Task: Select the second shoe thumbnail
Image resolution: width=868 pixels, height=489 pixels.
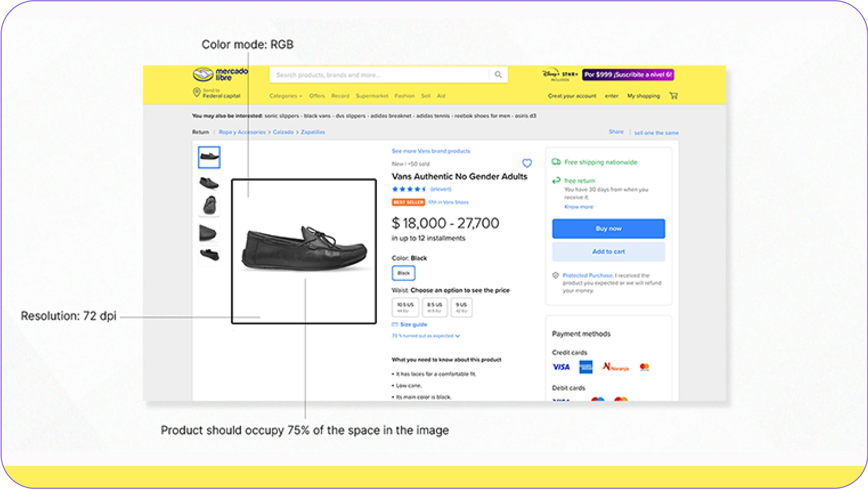Action: point(209,183)
